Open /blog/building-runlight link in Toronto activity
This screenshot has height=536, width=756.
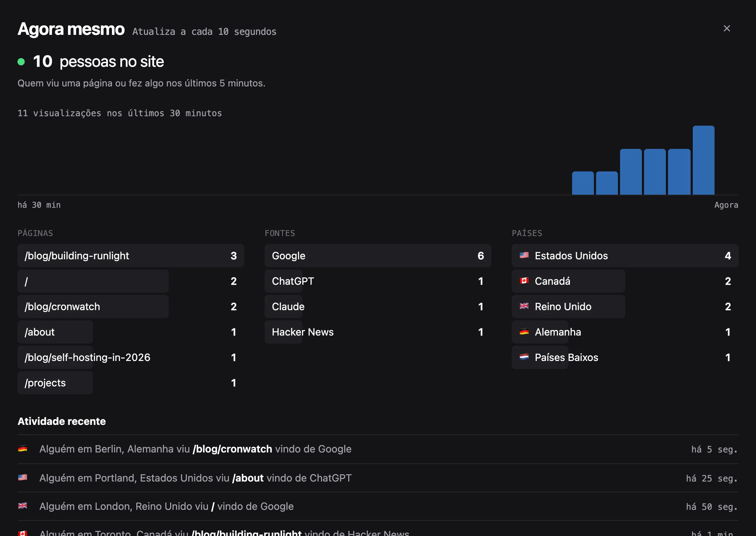246,533
